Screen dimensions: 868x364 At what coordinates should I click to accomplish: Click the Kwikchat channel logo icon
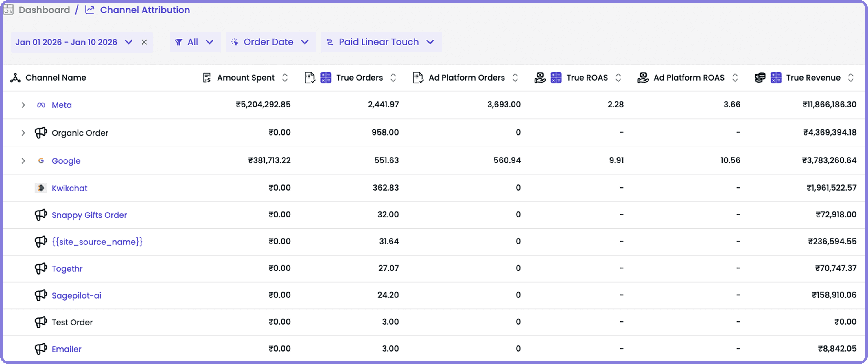click(x=41, y=188)
